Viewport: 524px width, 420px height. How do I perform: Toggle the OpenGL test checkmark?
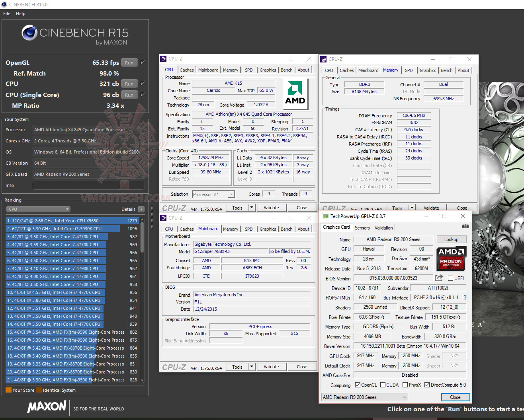coord(143,62)
